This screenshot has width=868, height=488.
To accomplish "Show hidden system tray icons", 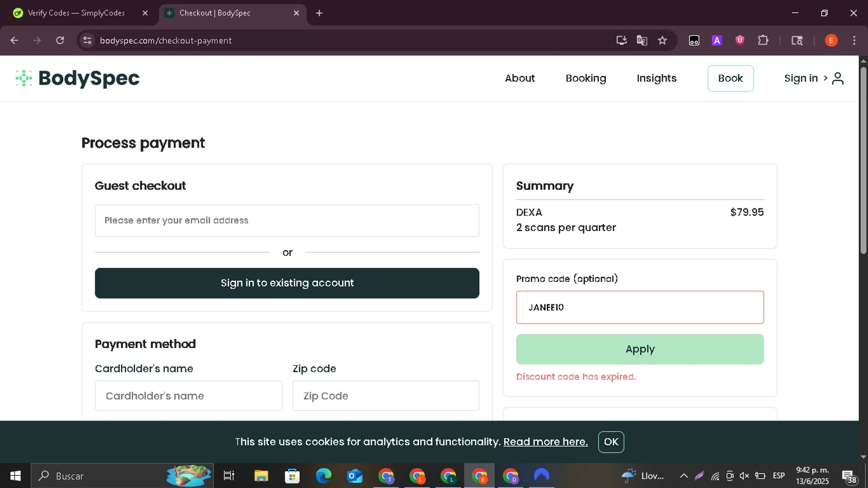I will pos(684,476).
